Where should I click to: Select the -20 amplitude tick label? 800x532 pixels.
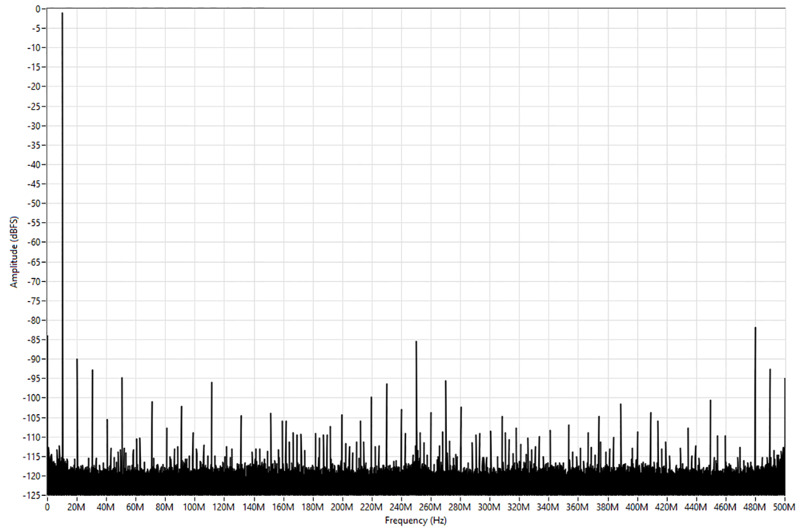[x=34, y=86]
